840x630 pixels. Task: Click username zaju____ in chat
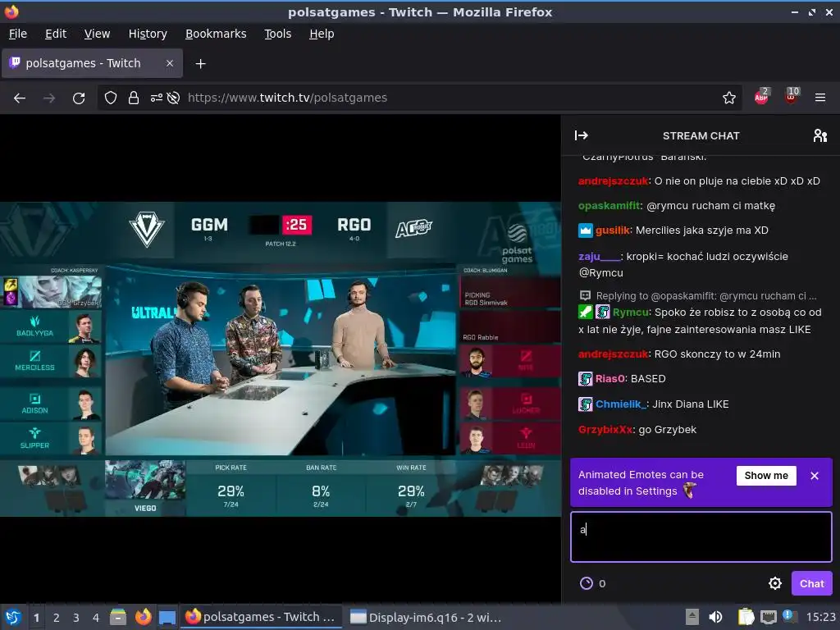[x=600, y=257]
